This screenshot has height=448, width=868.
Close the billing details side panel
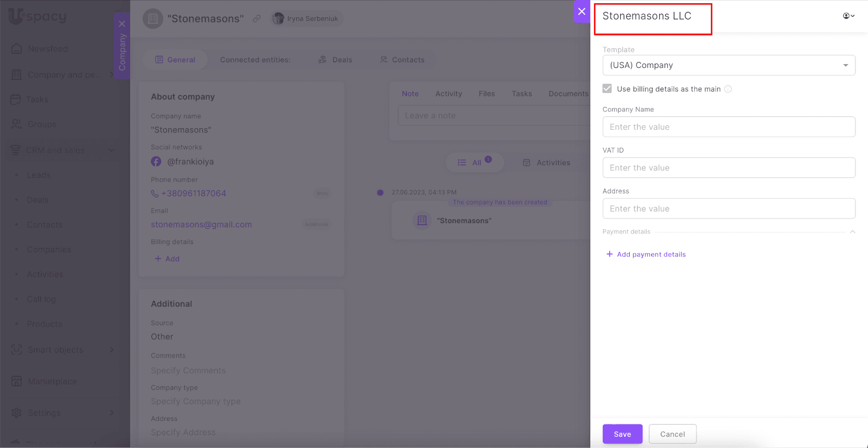582,11
